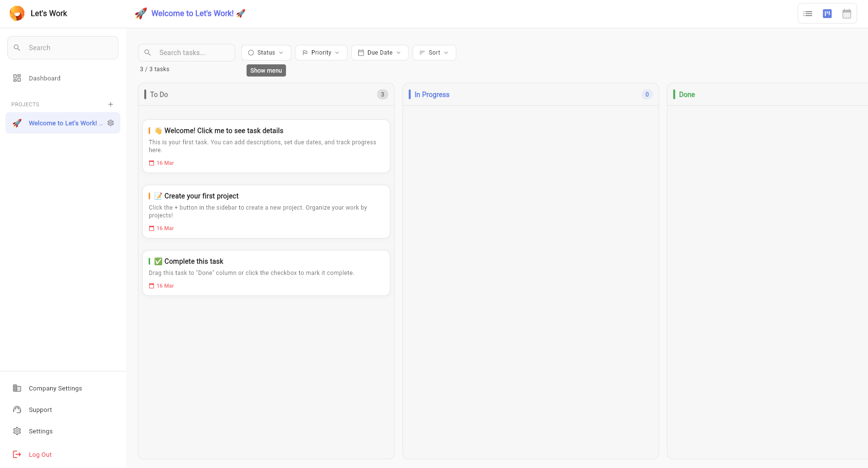Click the PROJECTS section label

pos(25,104)
